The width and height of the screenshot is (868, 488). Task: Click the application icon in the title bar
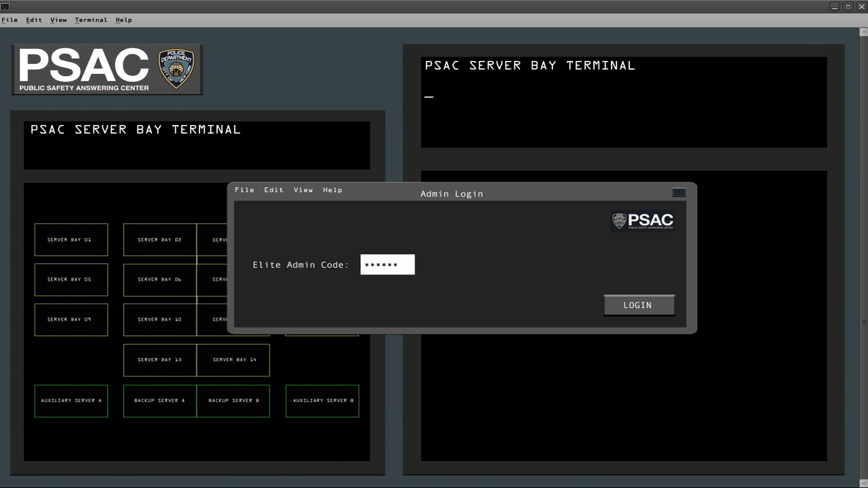[x=6, y=5]
